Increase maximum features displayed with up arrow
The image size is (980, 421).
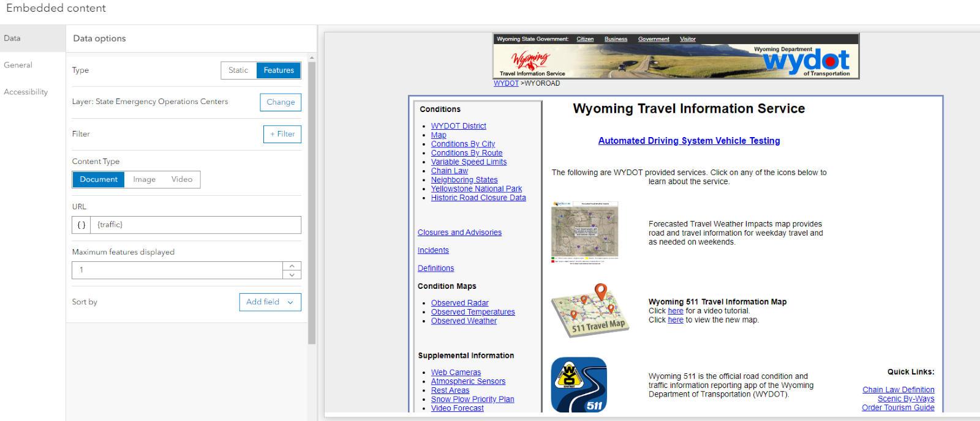292,266
